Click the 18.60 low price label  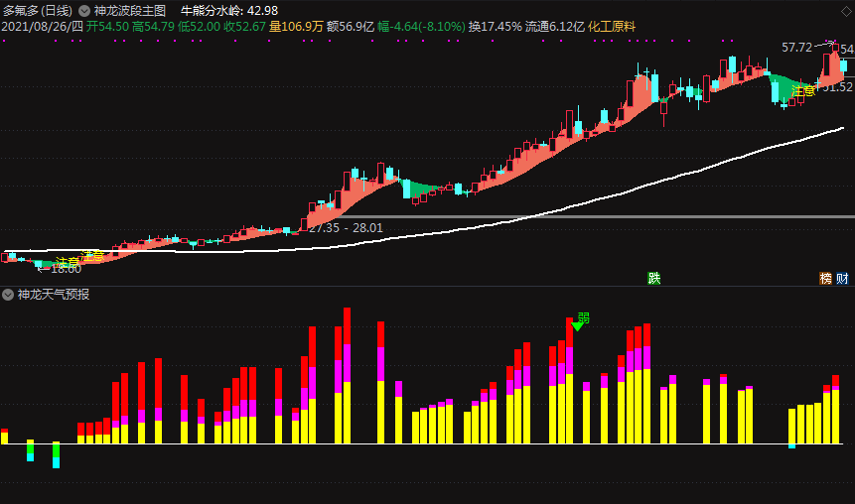[x=66, y=269]
